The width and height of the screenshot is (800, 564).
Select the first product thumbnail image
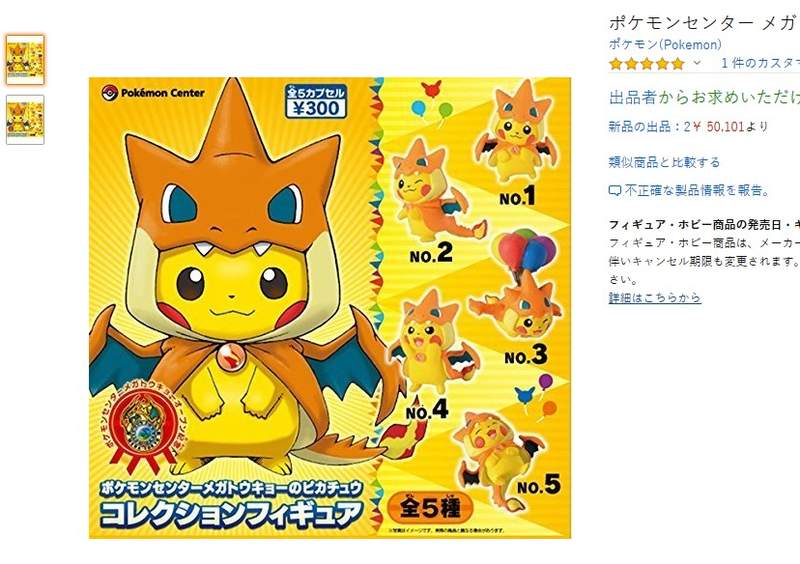[25, 60]
